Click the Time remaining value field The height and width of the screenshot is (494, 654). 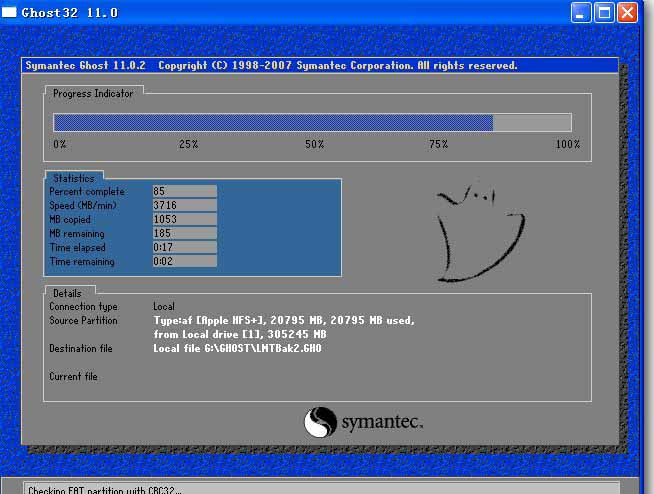pyautogui.click(x=183, y=261)
